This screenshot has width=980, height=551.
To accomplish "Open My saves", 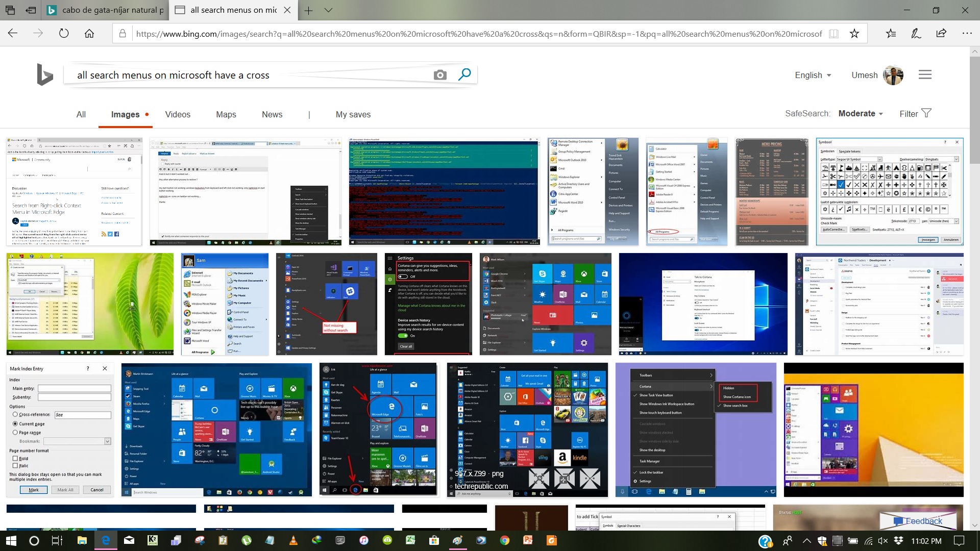I will (x=353, y=114).
